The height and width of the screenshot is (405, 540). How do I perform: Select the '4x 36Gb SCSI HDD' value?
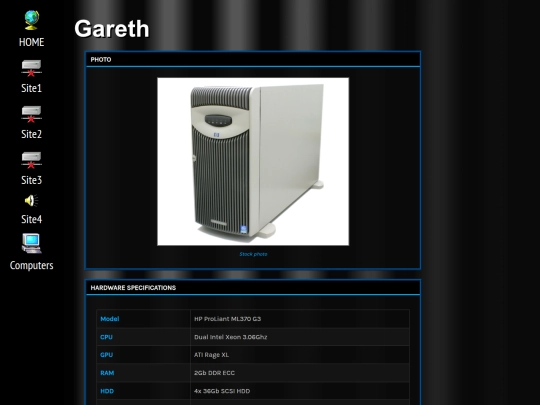point(222,391)
